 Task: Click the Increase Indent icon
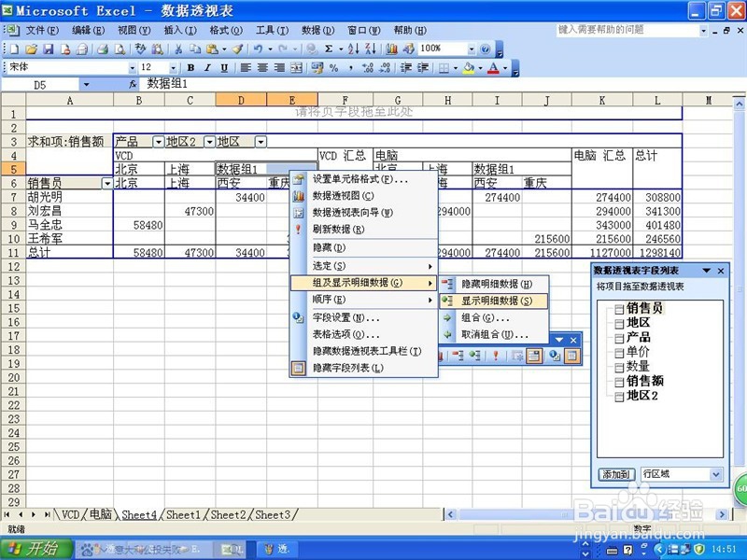click(x=423, y=68)
